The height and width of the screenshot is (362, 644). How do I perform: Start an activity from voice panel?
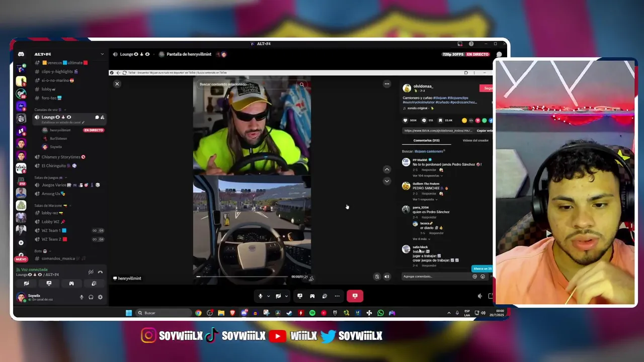pyautogui.click(x=71, y=284)
